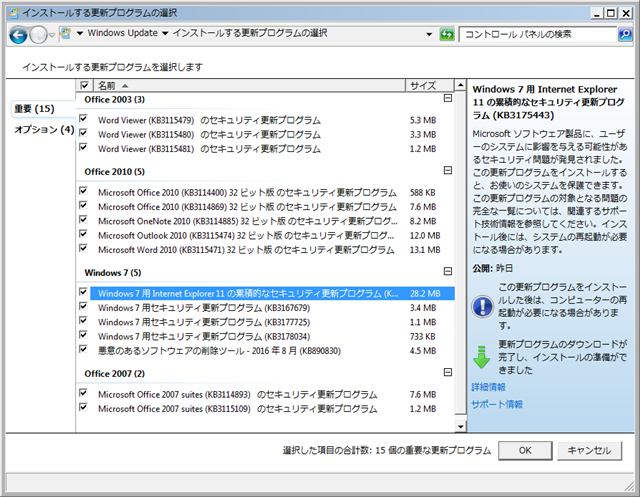640x497 pixels.
Task: Click the Windows 7 (5) group header
Action: coord(113,273)
